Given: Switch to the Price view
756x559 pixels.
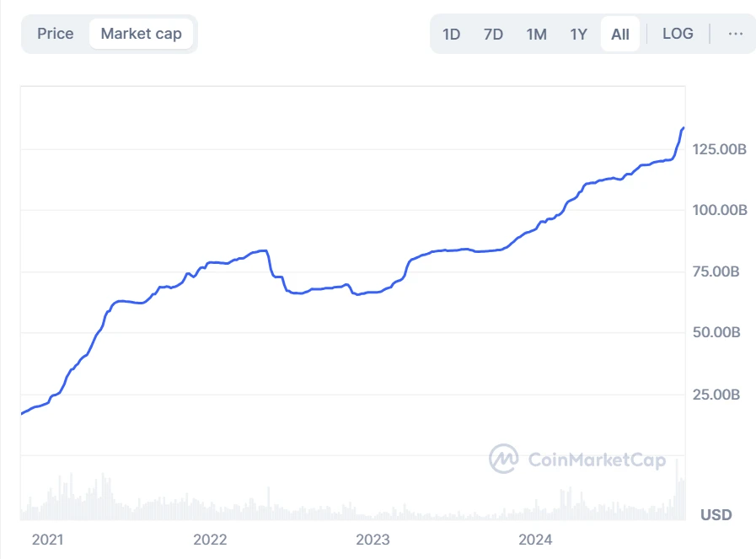Looking at the screenshot, I should [56, 34].
